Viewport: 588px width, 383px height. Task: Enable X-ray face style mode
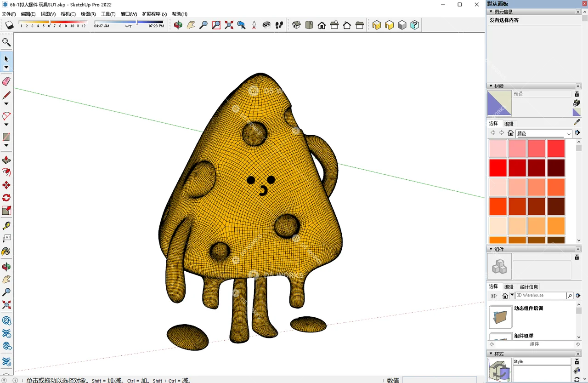(x=377, y=25)
